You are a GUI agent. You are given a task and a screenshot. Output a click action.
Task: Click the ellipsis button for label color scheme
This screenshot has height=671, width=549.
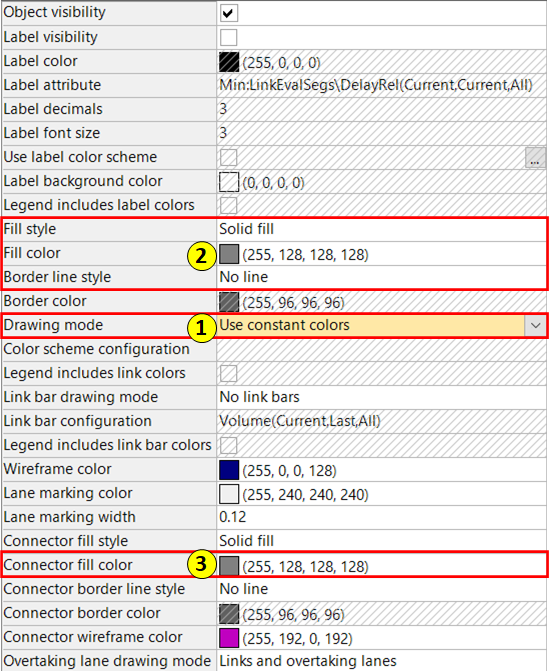coord(535,157)
